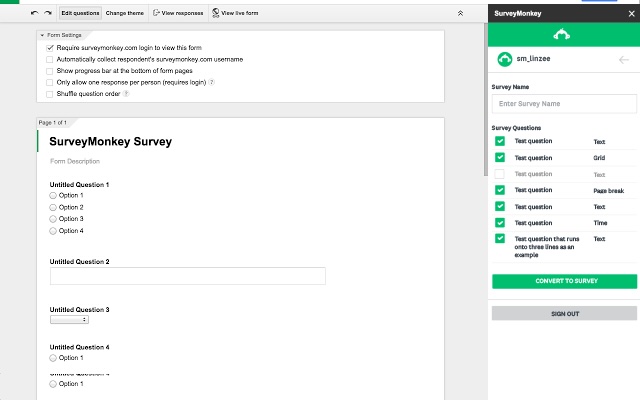The image size is (640, 400).
Task: Open View live form
Action: pos(235,13)
